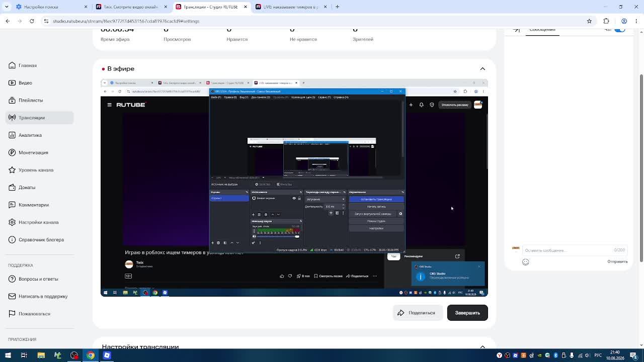Open the Chrome three-dot menu
The height and width of the screenshot is (362, 644).
tap(636, 21)
